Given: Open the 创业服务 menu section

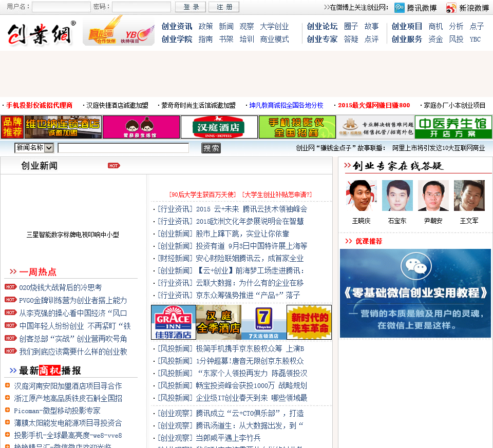Looking at the screenshot, I should (407, 40).
